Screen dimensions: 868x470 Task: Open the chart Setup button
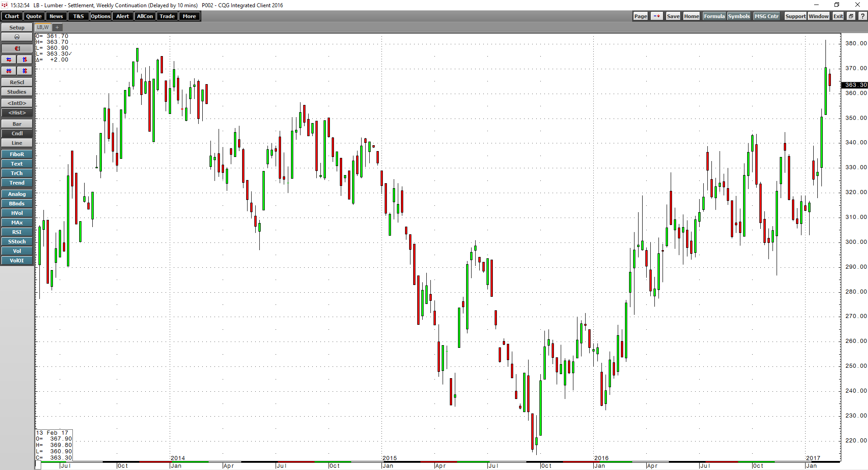pos(17,28)
